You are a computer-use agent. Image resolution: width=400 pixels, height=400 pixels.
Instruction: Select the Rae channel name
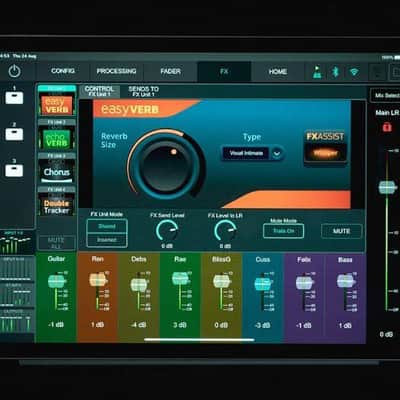180,259
